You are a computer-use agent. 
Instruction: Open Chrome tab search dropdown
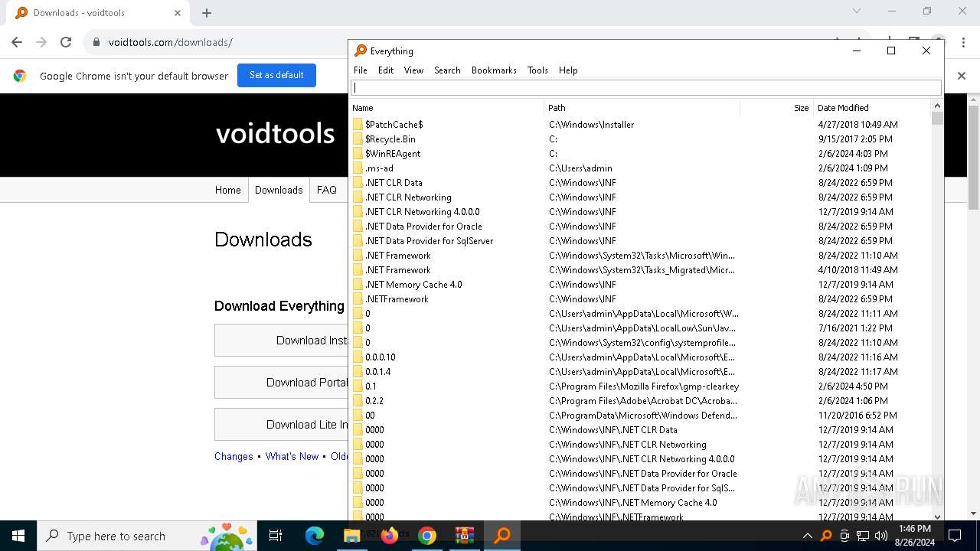point(857,11)
